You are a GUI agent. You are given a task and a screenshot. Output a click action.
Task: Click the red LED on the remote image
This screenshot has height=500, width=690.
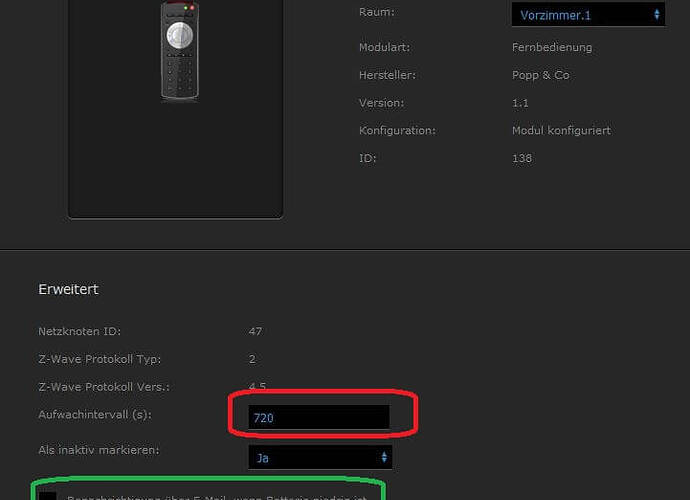192,7
